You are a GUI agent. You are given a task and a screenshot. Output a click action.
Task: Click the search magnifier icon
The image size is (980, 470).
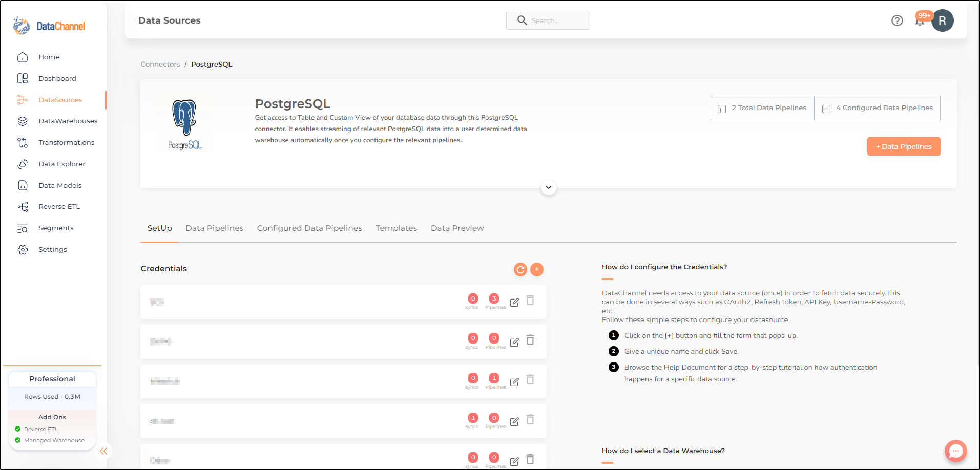pyautogui.click(x=522, y=20)
